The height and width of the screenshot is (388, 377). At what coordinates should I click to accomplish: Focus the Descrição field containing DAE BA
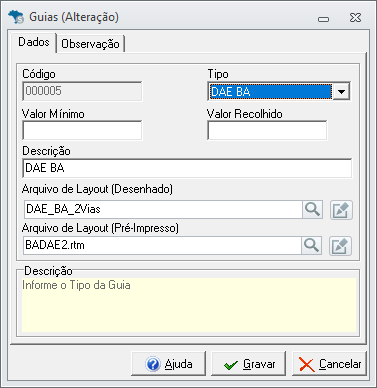point(187,168)
